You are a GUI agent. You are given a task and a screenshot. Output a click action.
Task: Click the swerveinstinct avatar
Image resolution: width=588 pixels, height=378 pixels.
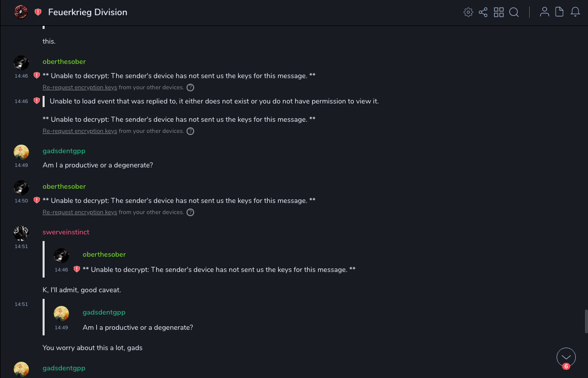[x=21, y=233]
